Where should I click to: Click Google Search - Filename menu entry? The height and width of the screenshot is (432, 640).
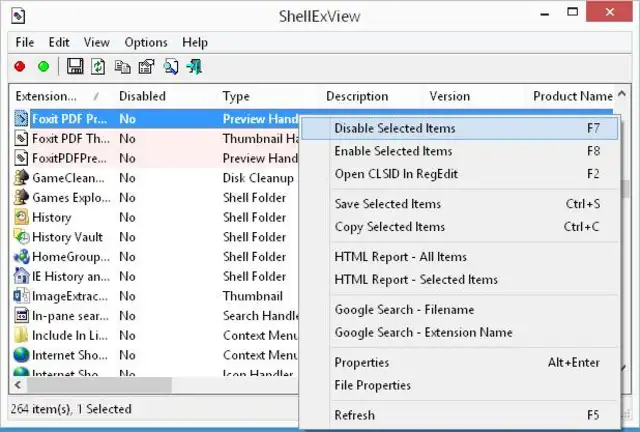(x=404, y=309)
